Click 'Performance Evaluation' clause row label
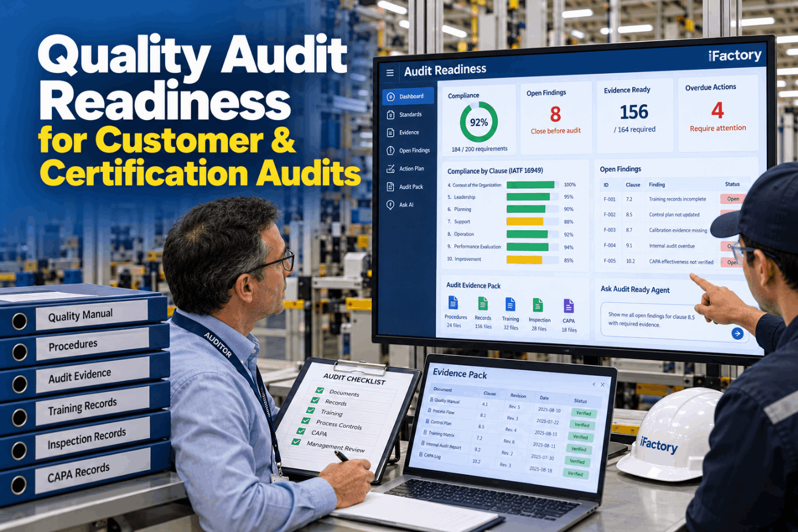 tap(474, 247)
